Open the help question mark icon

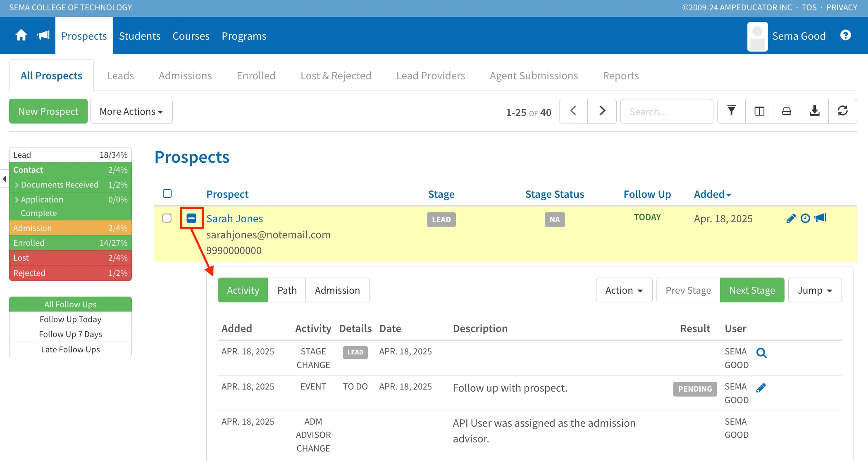coord(845,36)
